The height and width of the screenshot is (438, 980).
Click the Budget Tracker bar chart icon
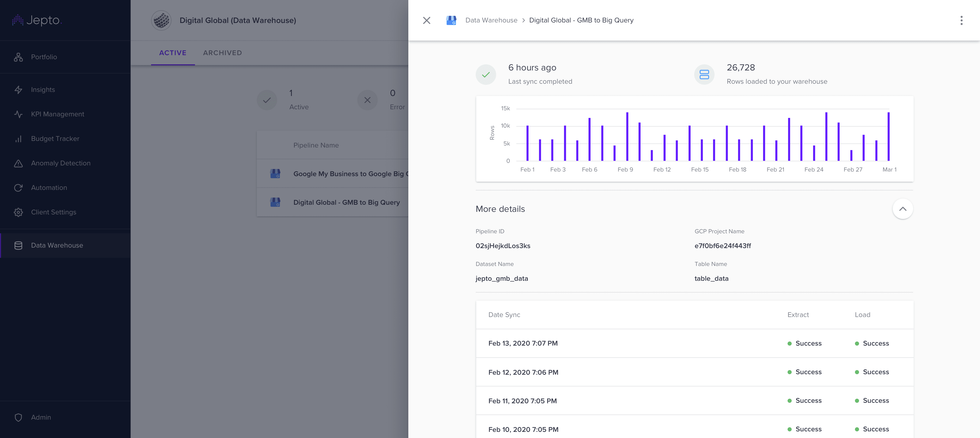coord(18,139)
